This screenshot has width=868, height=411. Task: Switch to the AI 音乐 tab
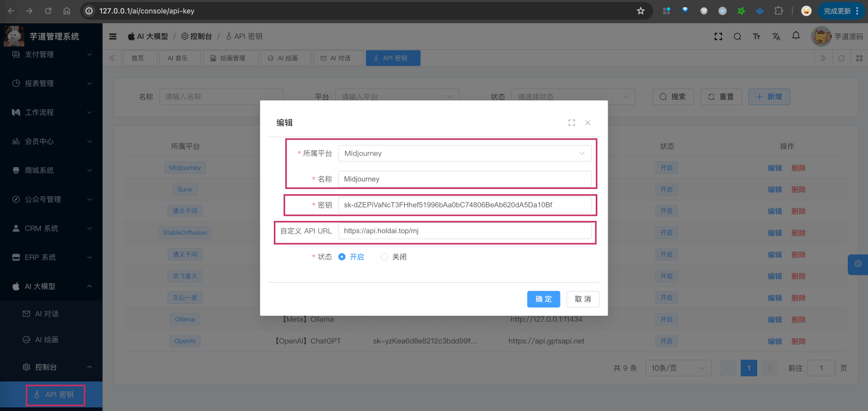coord(178,58)
